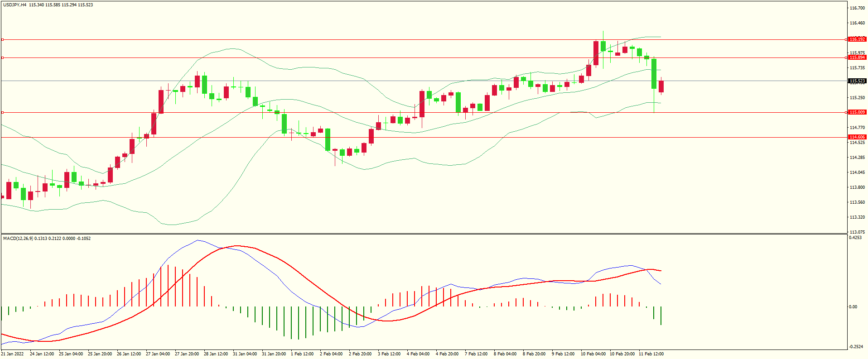Grab the left handle of the 116.192 line

point(2,40)
